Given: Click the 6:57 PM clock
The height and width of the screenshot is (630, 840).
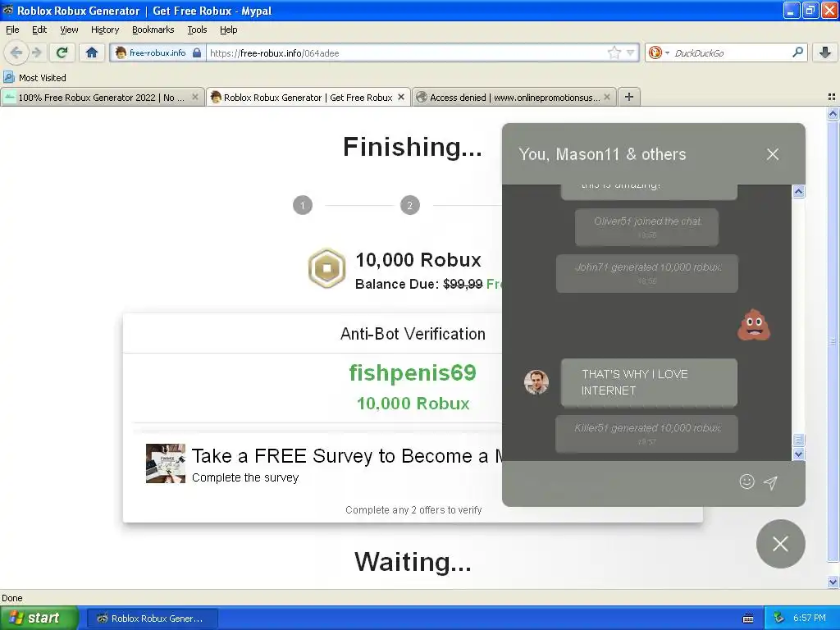Looking at the screenshot, I should pyautogui.click(x=810, y=618).
